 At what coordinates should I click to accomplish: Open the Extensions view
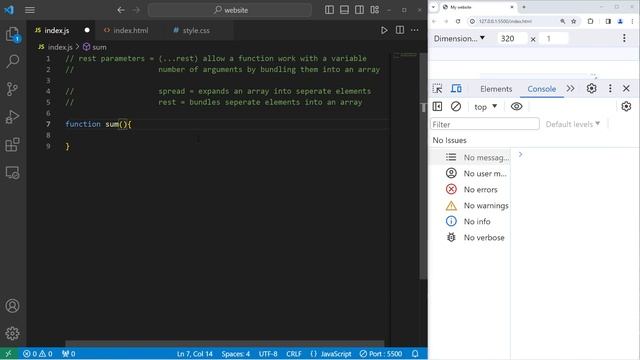[13, 144]
